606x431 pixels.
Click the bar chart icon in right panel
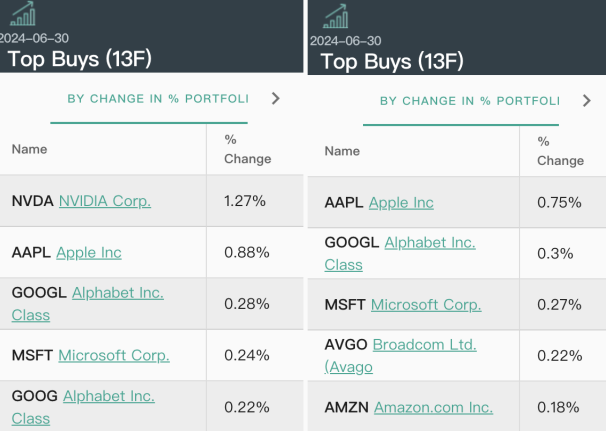point(335,15)
